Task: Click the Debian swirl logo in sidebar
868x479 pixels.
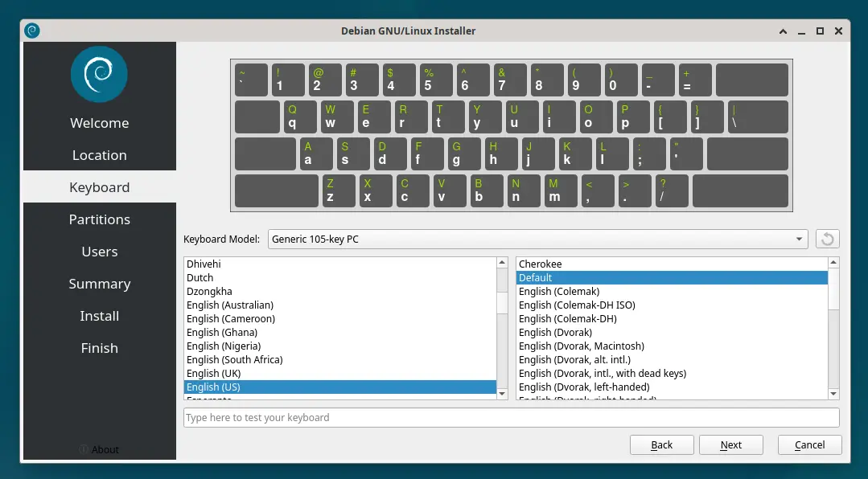Action: (x=100, y=75)
